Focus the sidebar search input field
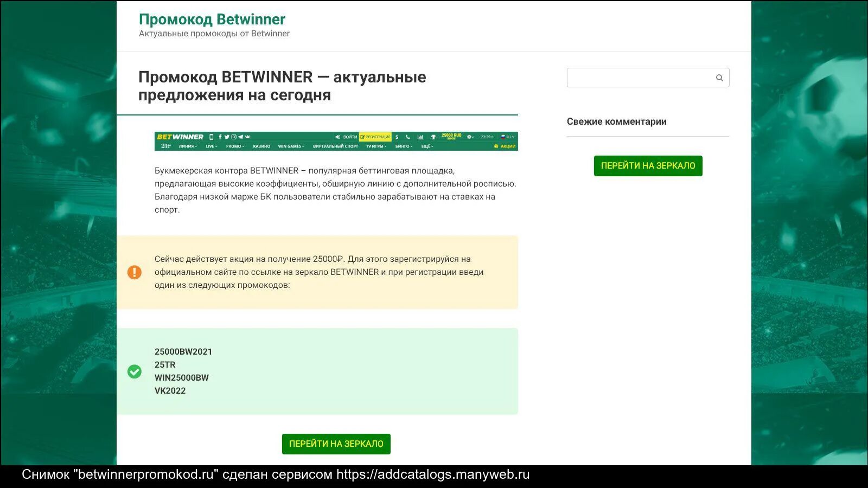Screen dimensions: 868x488 648,78
